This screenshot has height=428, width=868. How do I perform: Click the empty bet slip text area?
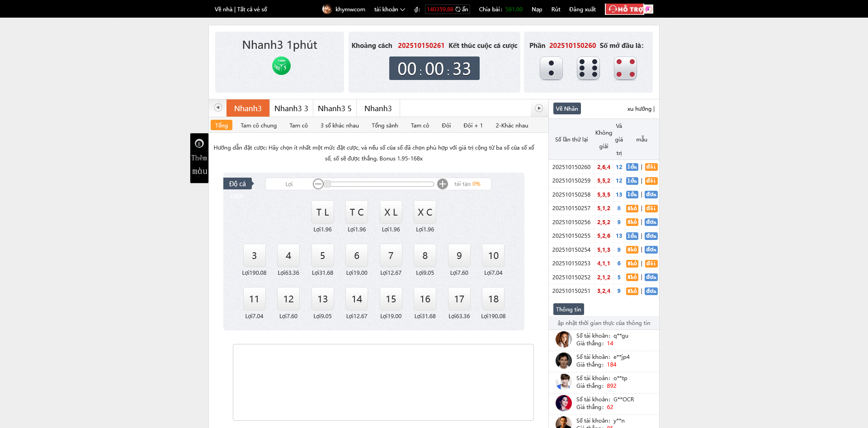tap(383, 382)
